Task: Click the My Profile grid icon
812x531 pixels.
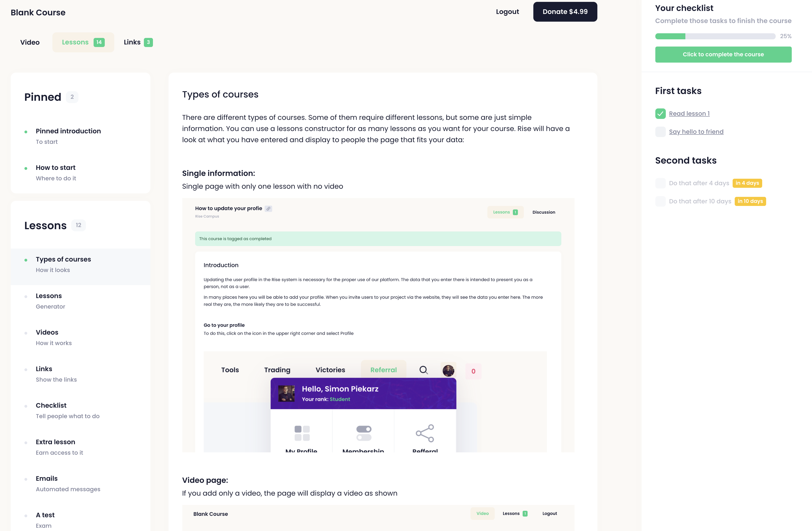Action: 302,433
